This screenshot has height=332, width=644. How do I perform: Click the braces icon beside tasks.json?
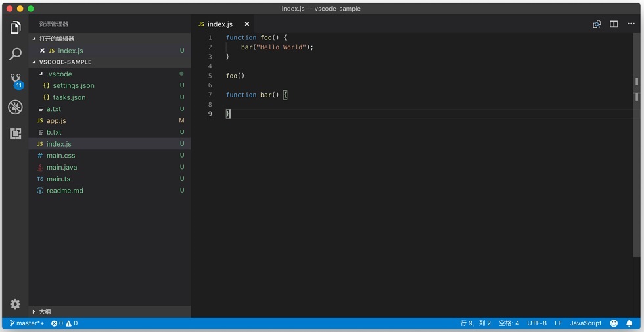pyautogui.click(x=47, y=97)
